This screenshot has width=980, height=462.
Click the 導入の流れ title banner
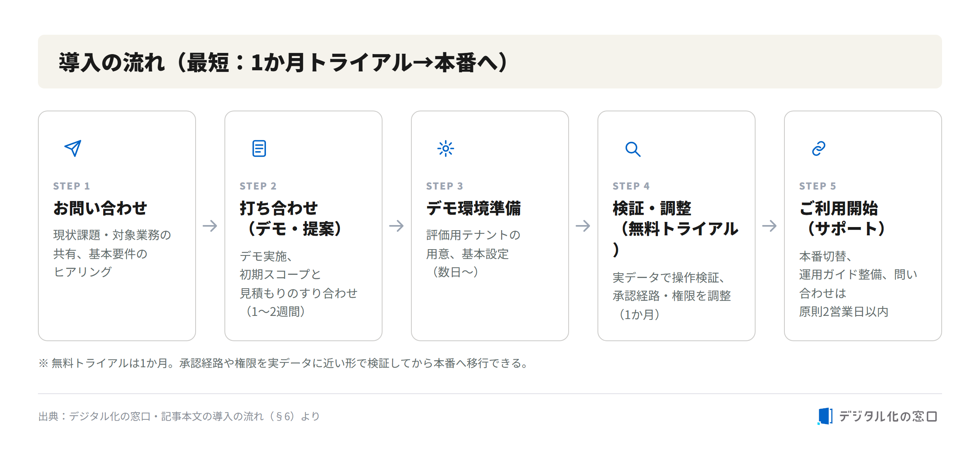(x=490, y=62)
